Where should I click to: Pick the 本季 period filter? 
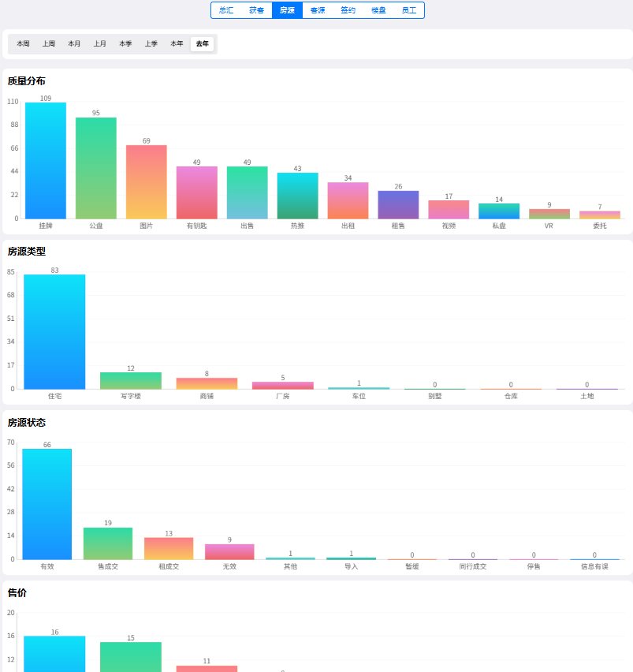coord(125,43)
